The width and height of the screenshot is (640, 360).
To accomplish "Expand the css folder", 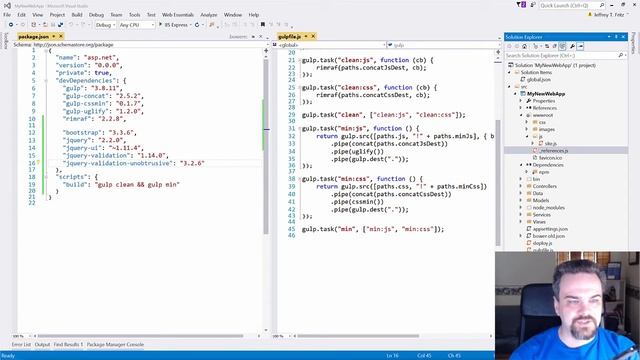I will (527, 122).
